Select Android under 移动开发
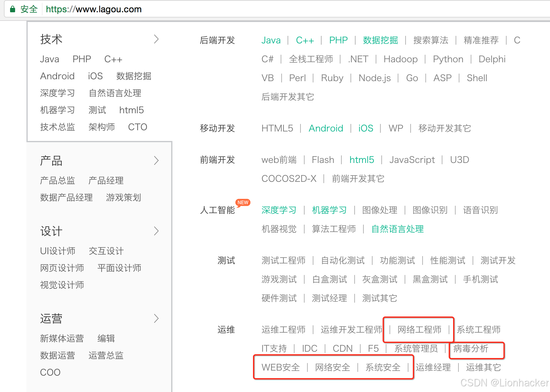 (x=326, y=128)
